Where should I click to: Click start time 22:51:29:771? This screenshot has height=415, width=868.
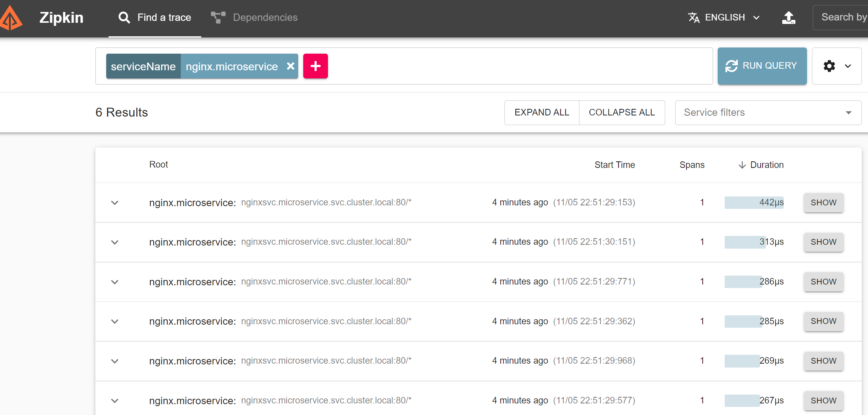[594, 281]
